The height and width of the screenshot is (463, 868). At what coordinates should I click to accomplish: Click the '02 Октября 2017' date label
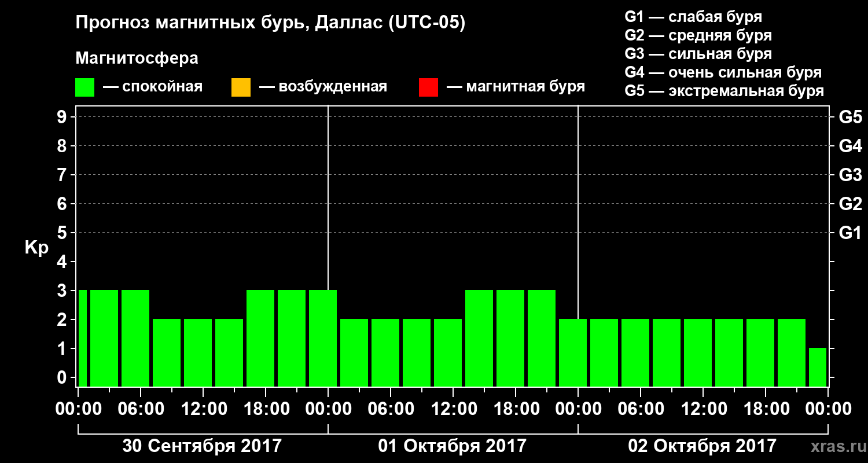pyautogui.click(x=703, y=446)
